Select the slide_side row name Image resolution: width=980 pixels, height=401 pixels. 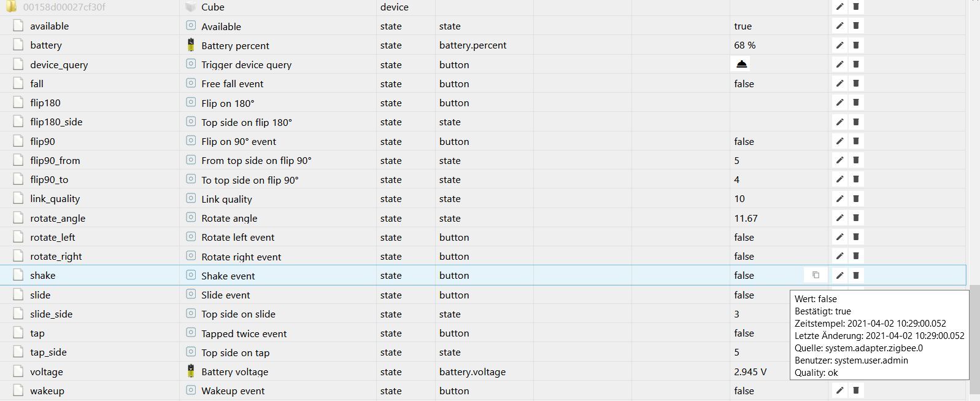pos(51,314)
